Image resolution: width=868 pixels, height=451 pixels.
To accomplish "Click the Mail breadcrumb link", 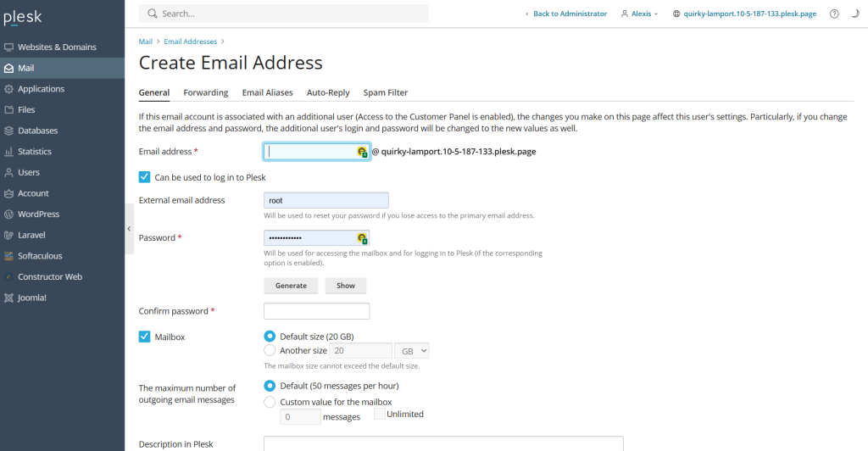I will 146,42.
